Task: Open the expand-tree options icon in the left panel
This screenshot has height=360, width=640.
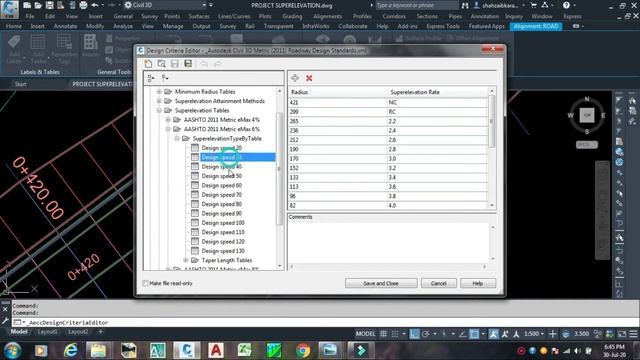Action: [x=151, y=78]
